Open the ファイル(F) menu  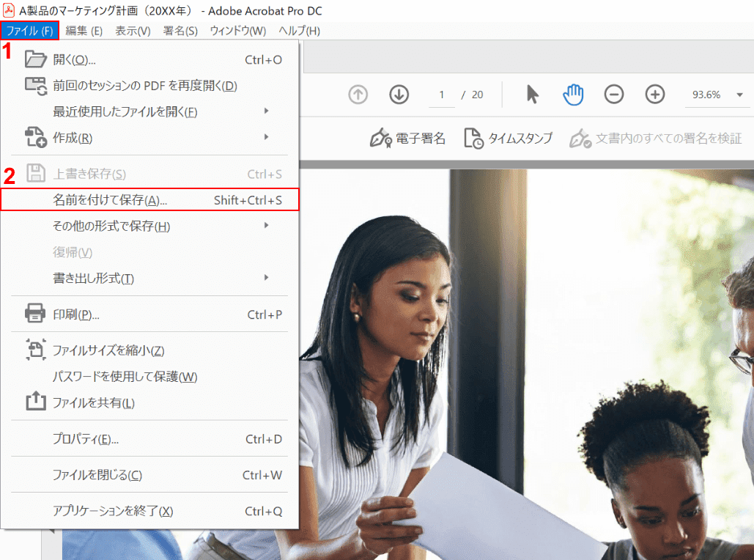click(30, 31)
